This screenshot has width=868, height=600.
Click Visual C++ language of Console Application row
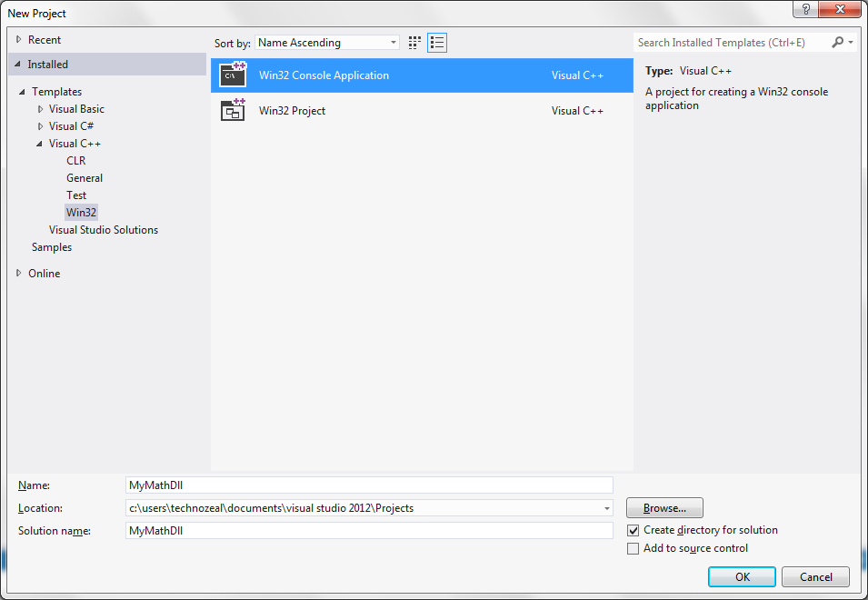(577, 75)
